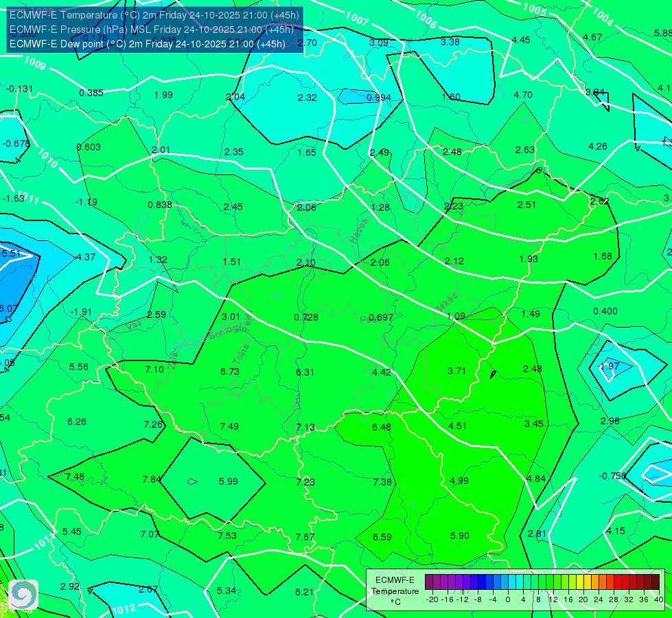672x618 pixels.
Task: Click the 3.01 grid value
Action: (x=231, y=317)
